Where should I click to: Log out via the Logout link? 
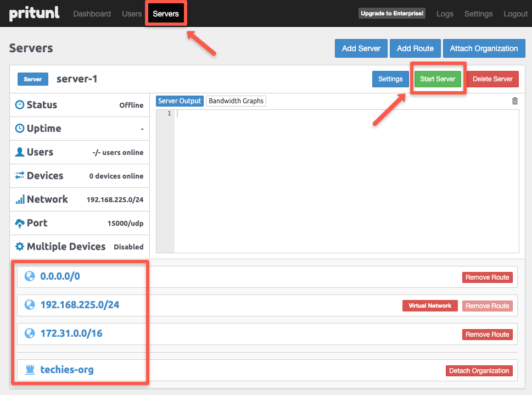(516, 14)
